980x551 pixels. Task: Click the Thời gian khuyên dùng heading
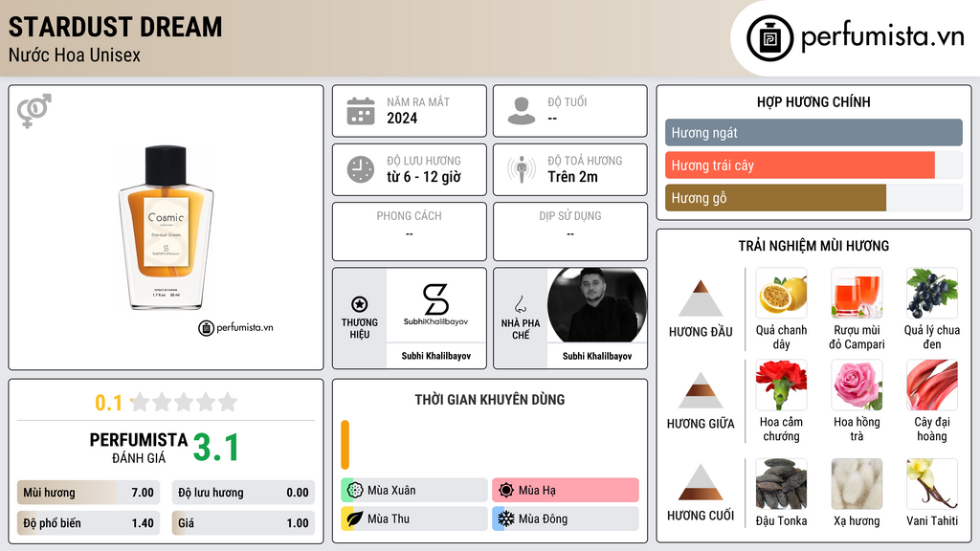(490, 399)
